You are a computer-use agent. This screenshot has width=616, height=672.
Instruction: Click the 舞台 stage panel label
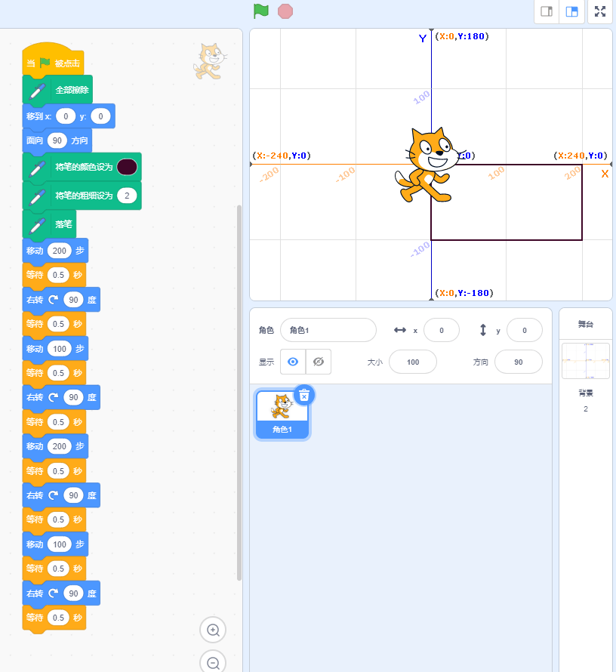click(x=586, y=324)
